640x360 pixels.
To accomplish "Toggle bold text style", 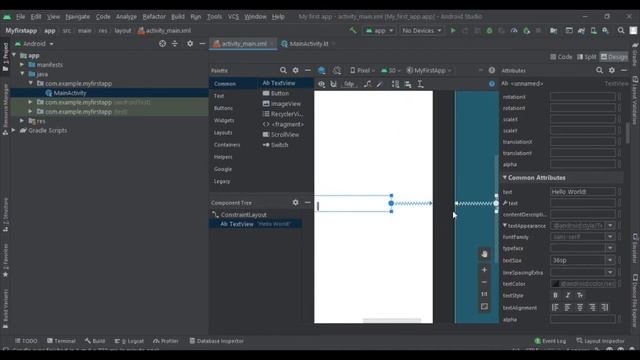I will [555, 295].
